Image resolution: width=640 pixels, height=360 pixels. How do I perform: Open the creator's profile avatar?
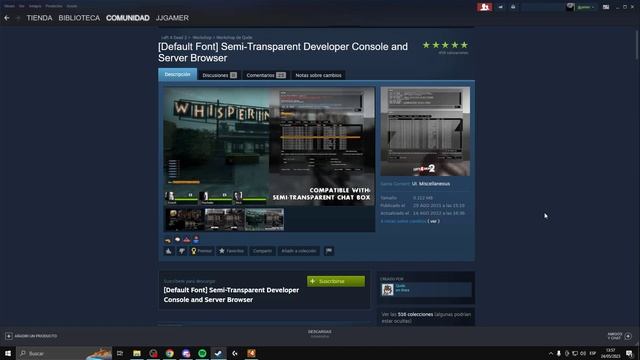coord(387,289)
